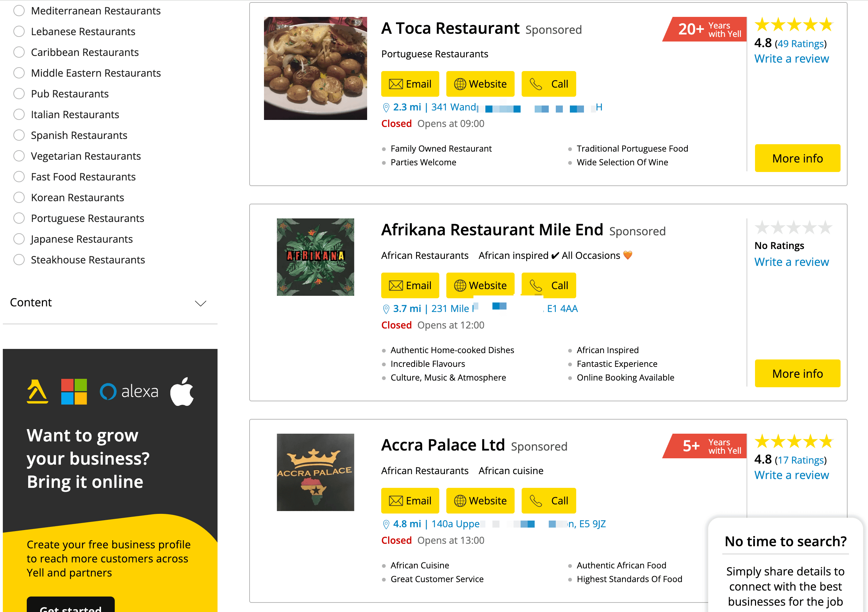Open More info for Afrikana Restaurant Mile End
This screenshot has height=612, width=868.
pyautogui.click(x=797, y=374)
